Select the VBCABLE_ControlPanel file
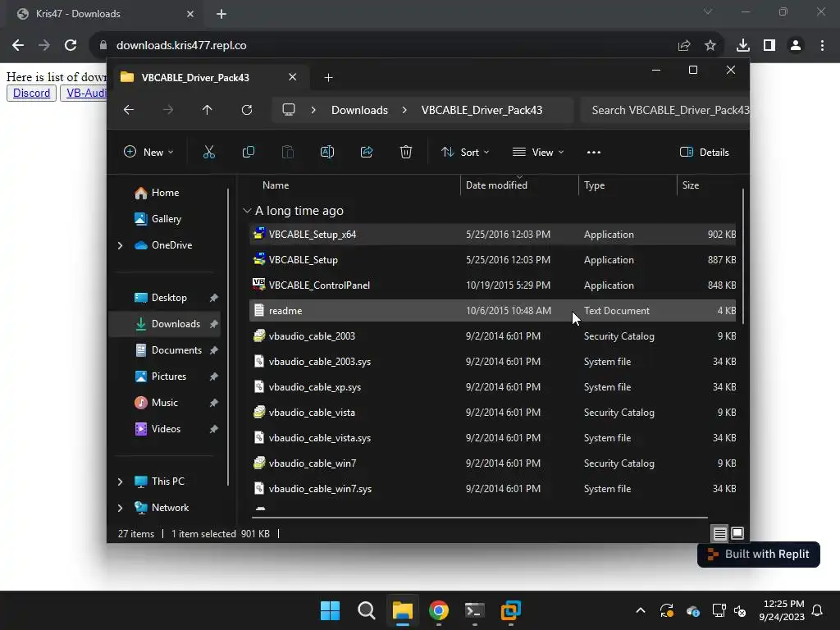The width and height of the screenshot is (840, 630). [492, 285]
